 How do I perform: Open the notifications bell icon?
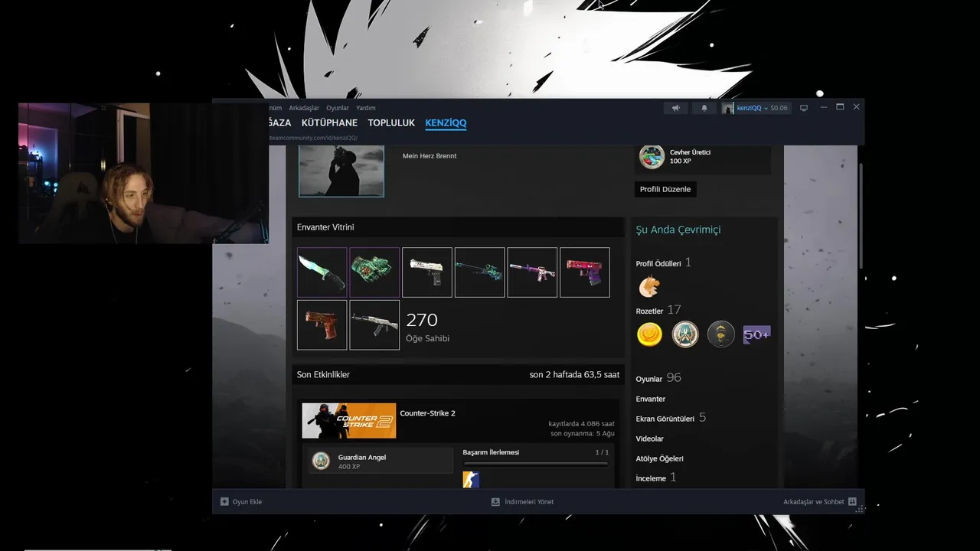click(x=704, y=108)
